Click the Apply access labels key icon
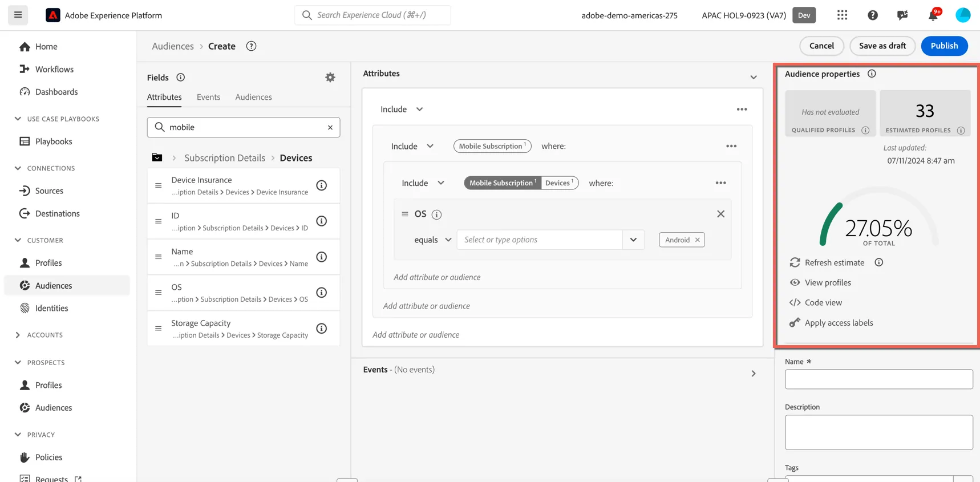The height and width of the screenshot is (482, 980). (795, 323)
